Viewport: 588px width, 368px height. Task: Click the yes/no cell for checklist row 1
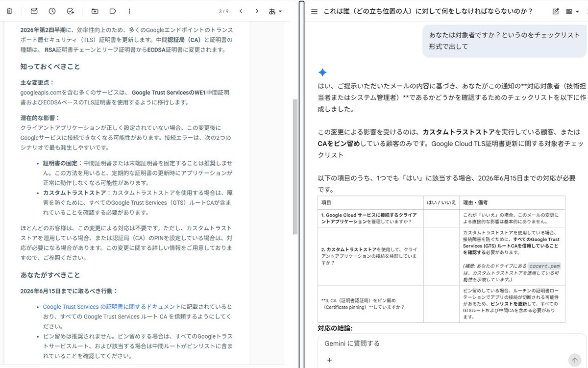[441, 218]
